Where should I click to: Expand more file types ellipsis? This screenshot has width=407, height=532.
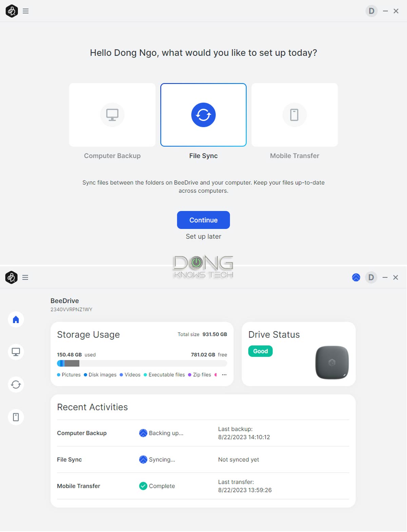click(224, 375)
